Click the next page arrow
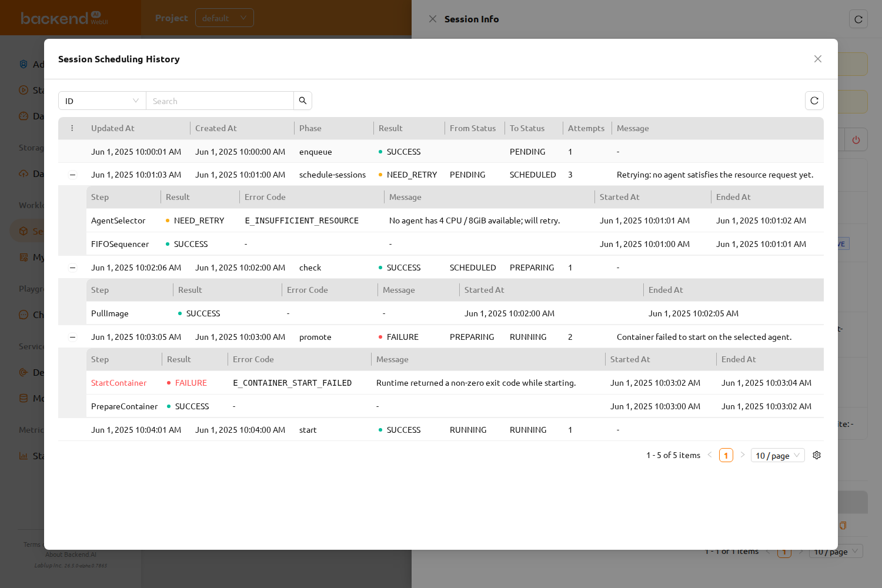The width and height of the screenshot is (882, 588). pyautogui.click(x=743, y=455)
